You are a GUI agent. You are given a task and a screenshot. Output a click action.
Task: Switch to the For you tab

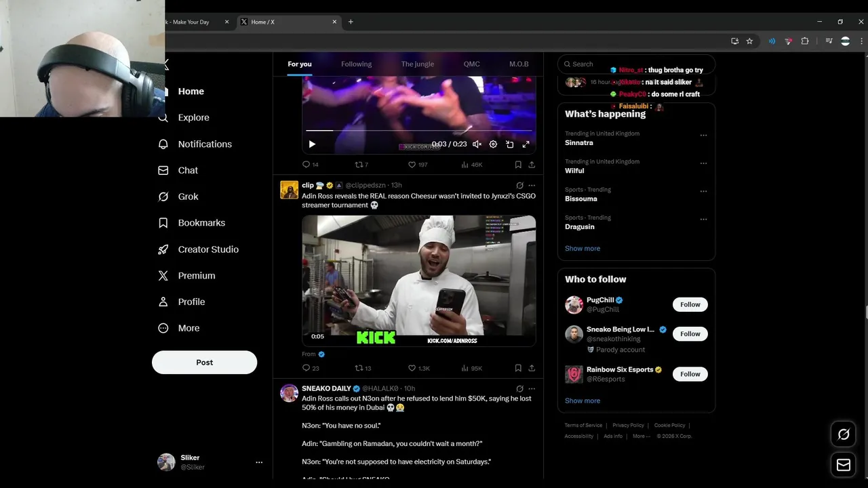[x=300, y=64]
